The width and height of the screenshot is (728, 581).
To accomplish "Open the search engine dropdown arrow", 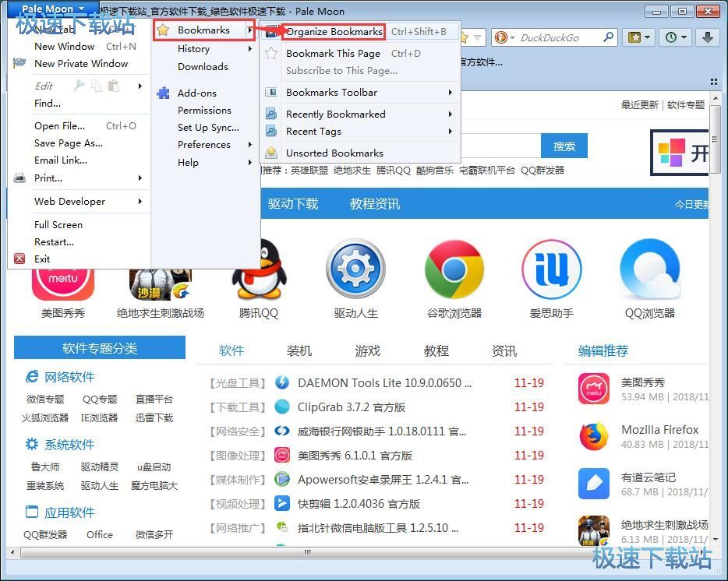I will point(512,37).
